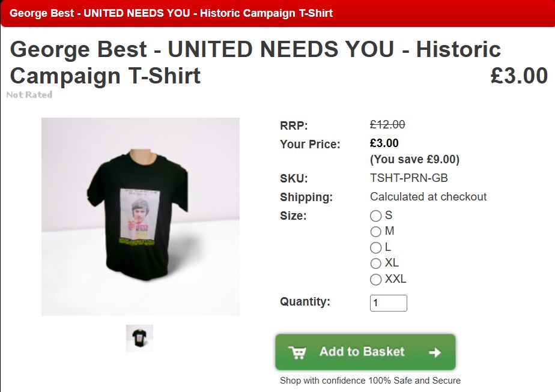Image resolution: width=555 pixels, height=392 pixels.
Task: Click the Quantity input field
Action: pyautogui.click(x=388, y=303)
